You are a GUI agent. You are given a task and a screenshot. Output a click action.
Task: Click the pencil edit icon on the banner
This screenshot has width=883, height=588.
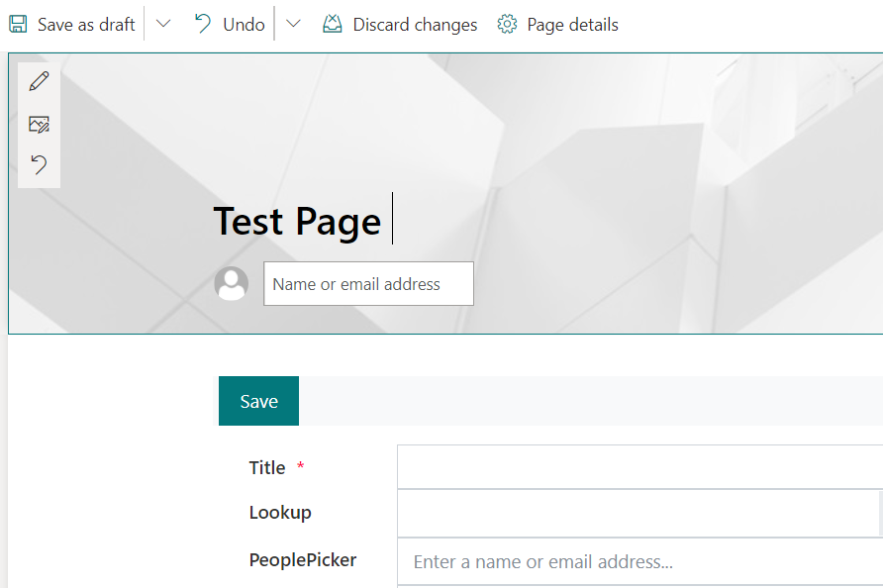pos(39,81)
